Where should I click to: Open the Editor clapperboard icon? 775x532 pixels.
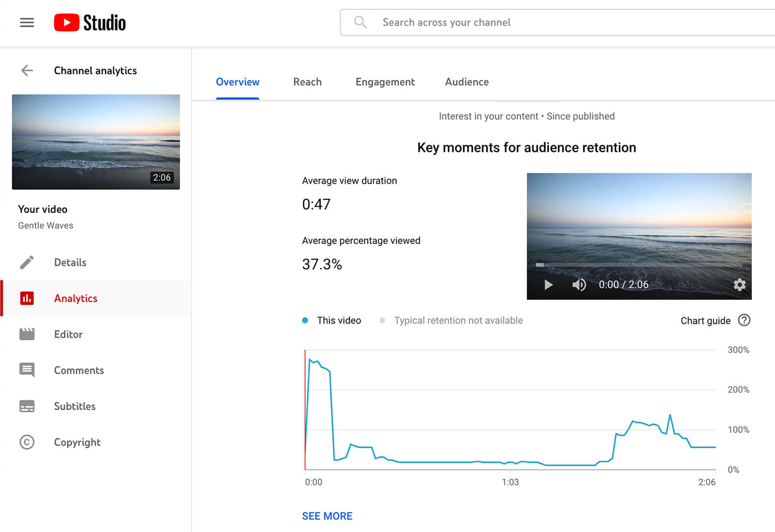[x=28, y=334]
